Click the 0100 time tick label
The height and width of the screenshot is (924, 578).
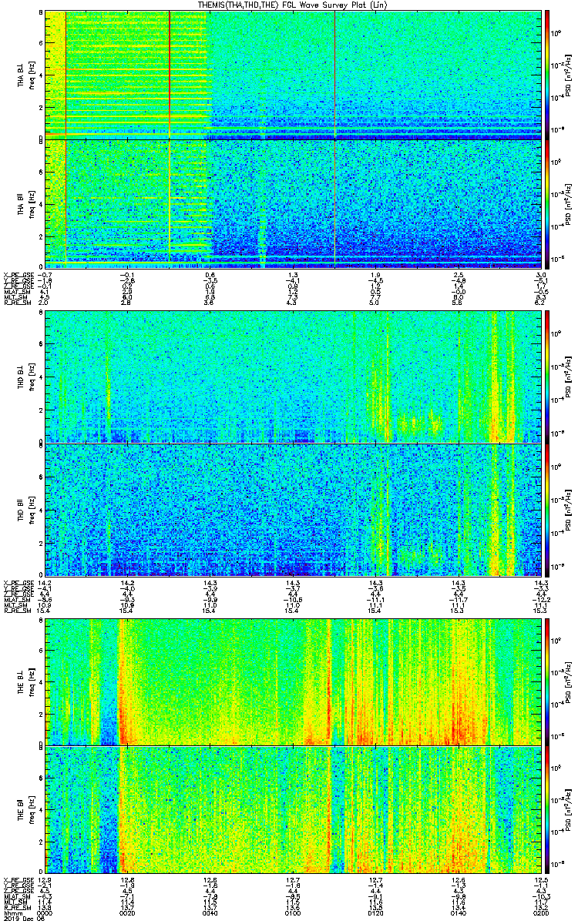(x=293, y=914)
